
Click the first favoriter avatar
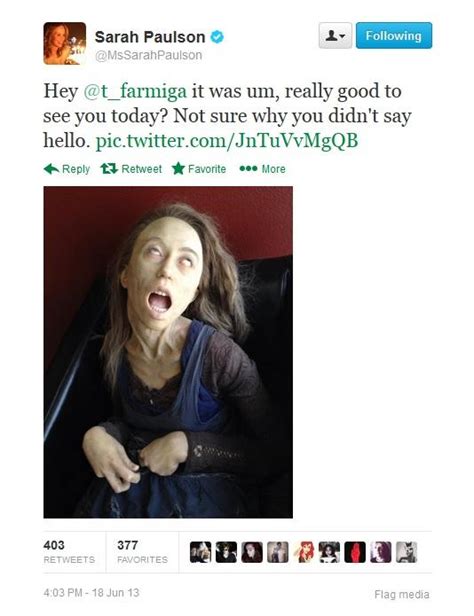pos(200,552)
